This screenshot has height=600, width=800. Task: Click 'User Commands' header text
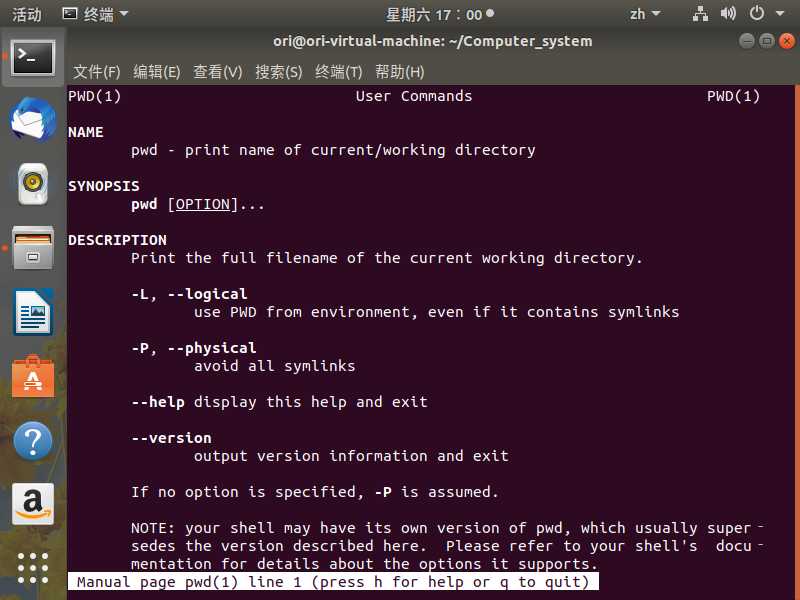tap(414, 96)
